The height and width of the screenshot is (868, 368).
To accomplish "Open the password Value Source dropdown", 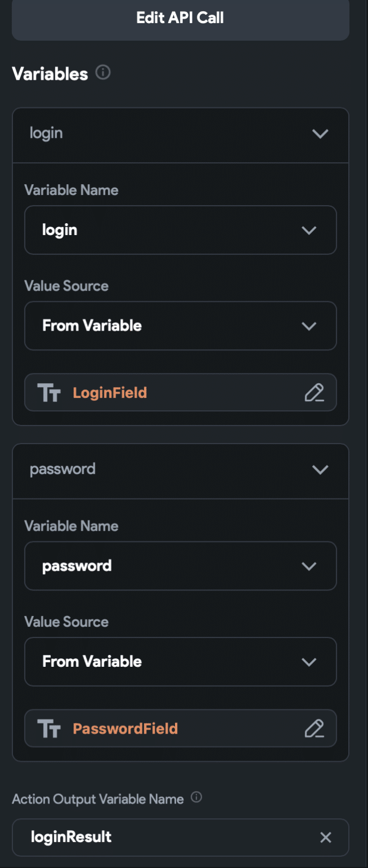I will tap(181, 662).
